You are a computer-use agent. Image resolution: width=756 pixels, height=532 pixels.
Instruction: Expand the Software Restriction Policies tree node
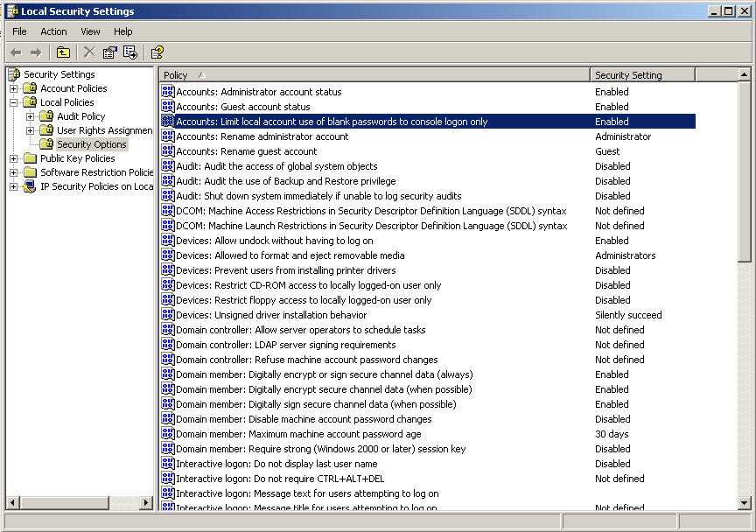tap(14, 172)
